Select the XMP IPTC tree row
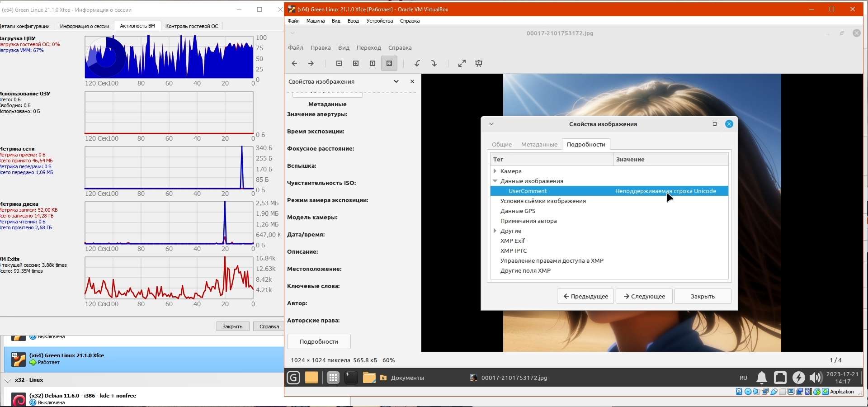This screenshot has width=868, height=407. (x=513, y=251)
